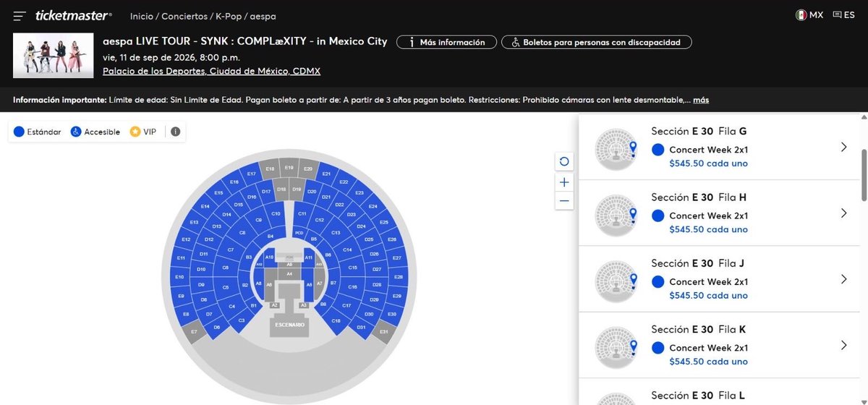The height and width of the screenshot is (405, 868).
Task: Select section E30 on the seat map
Action: tap(392, 314)
